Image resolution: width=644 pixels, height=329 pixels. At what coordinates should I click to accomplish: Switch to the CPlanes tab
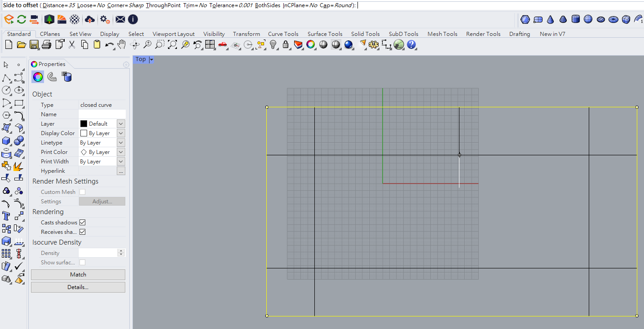[x=50, y=34]
